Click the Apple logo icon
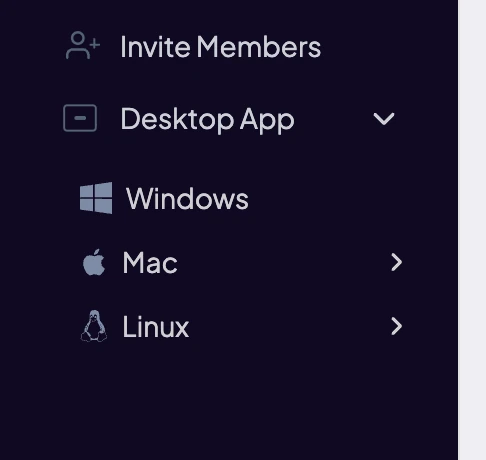Image resolution: width=486 pixels, height=460 pixels. point(94,262)
